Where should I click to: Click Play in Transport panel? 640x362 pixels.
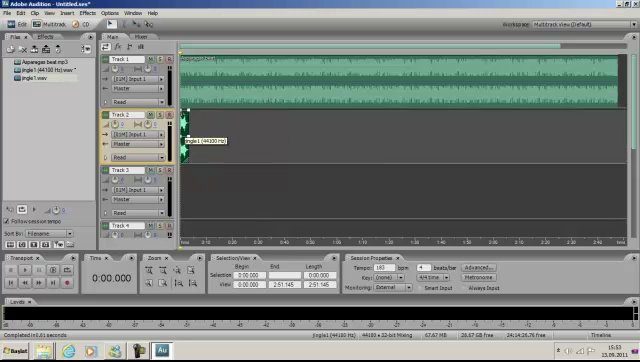[25, 270]
